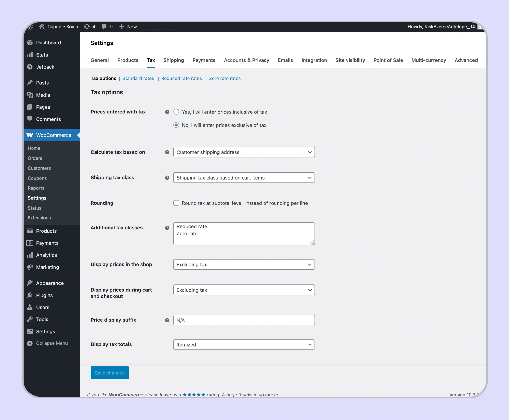Click the Payments dollar icon in sidebar
Image resolution: width=509 pixels, height=420 pixels.
click(30, 243)
